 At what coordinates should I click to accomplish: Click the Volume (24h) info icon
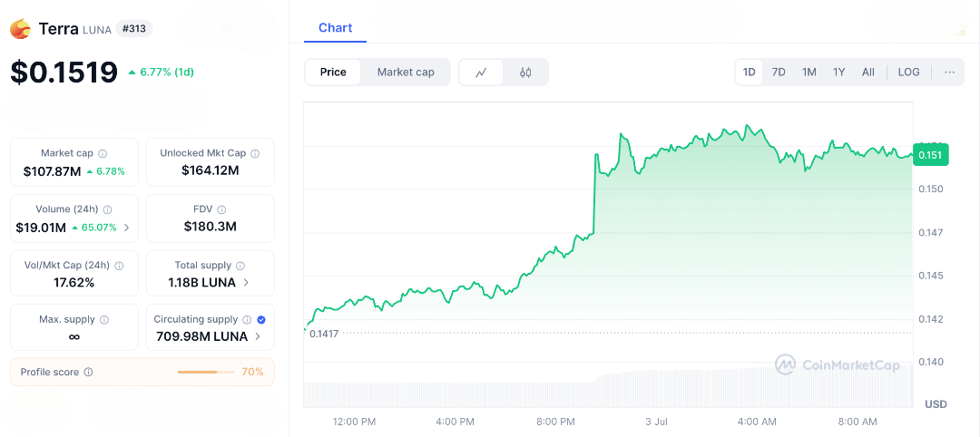108,210
